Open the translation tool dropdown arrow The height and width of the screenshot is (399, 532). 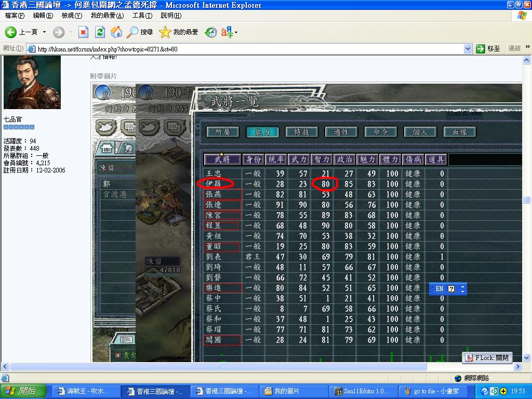pos(236,33)
